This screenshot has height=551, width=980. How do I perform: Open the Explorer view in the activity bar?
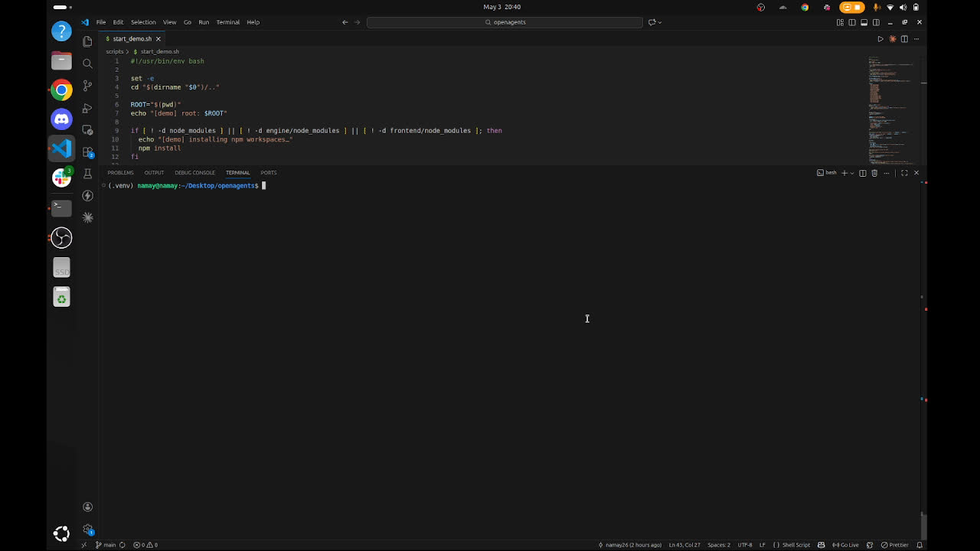tap(87, 41)
